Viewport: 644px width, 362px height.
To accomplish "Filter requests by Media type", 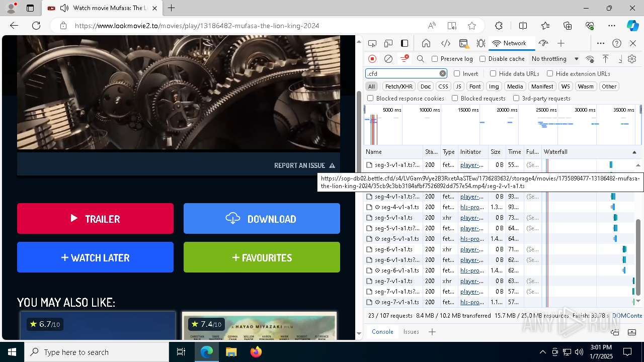I will click(x=515, y=86).
